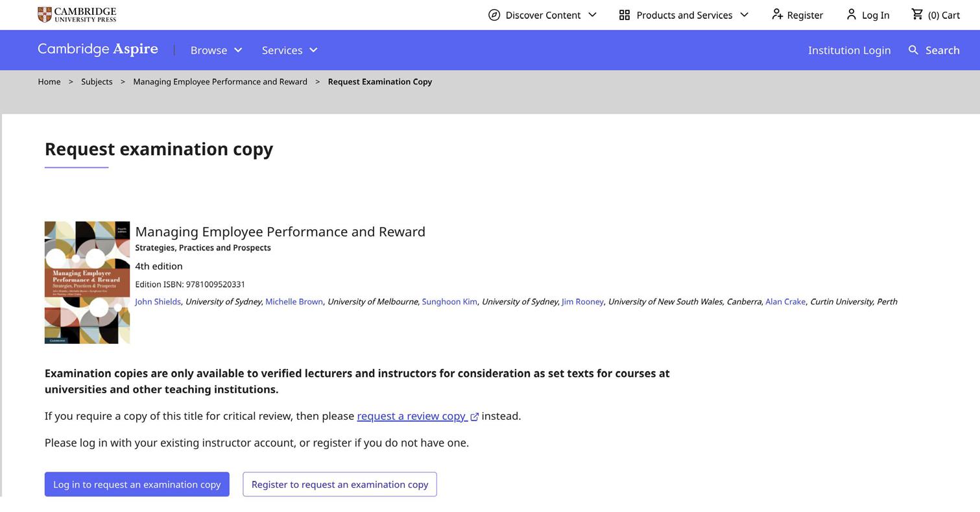Image resolution: width=980 pixels, height=512 pixels.
Task: Go to Institution Login
Action: coord(849,50)
